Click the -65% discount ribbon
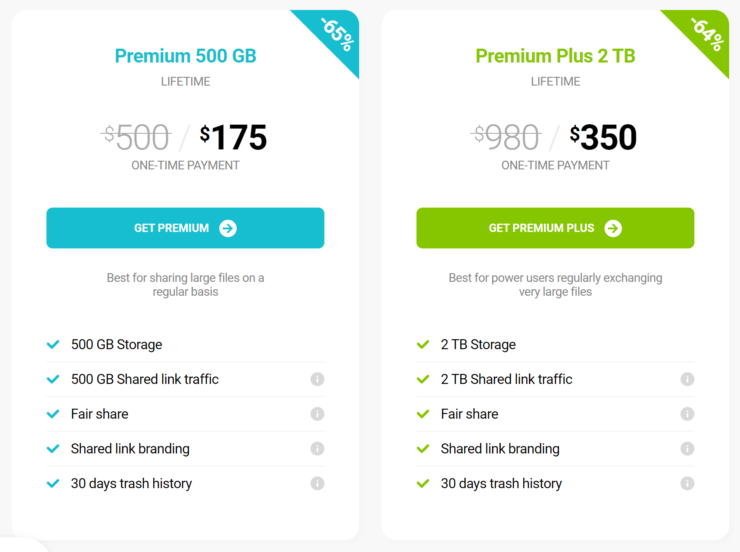This screenshot has width=740, height=552. 335,34
